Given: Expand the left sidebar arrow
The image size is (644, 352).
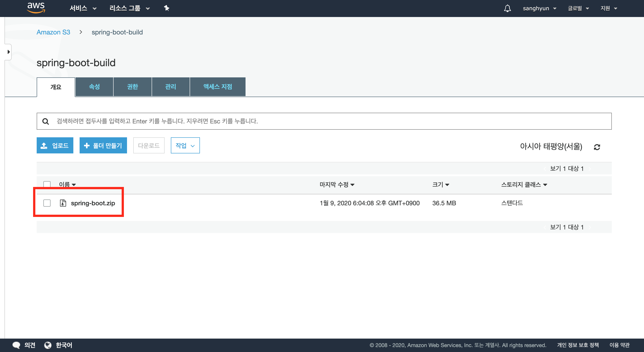Looking at the screenshot, I should click(8, 52).
